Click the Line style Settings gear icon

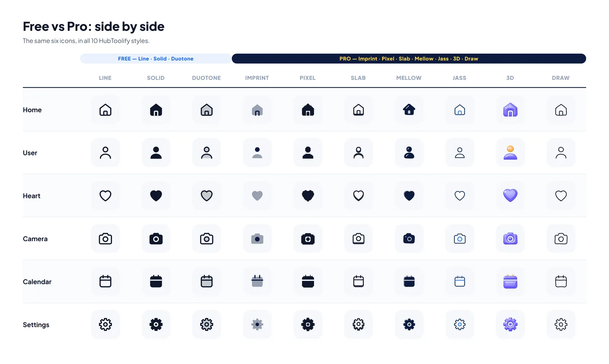(105, 324)
